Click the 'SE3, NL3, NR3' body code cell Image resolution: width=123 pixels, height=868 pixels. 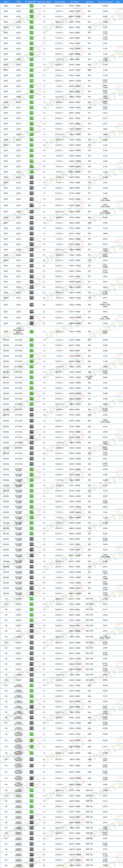coord(89,377)
